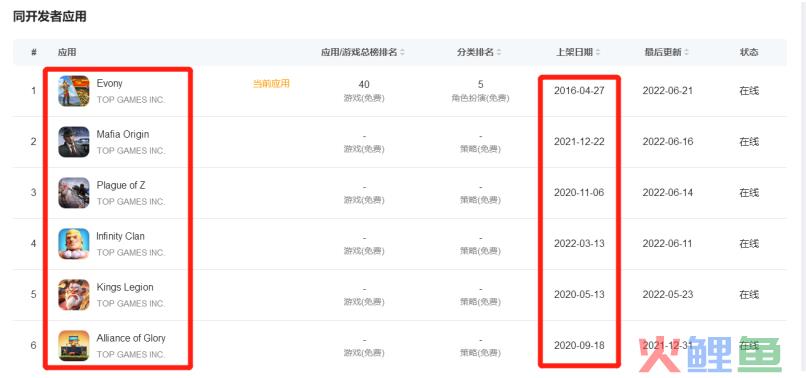Click TOP GAMES INC. under Alliance of Glory

coord(131,354)
